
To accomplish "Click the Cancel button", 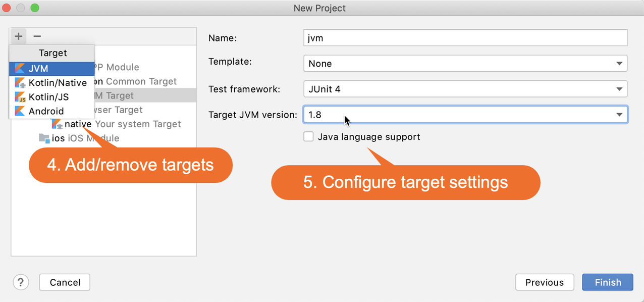I will (x=65, y=282).
